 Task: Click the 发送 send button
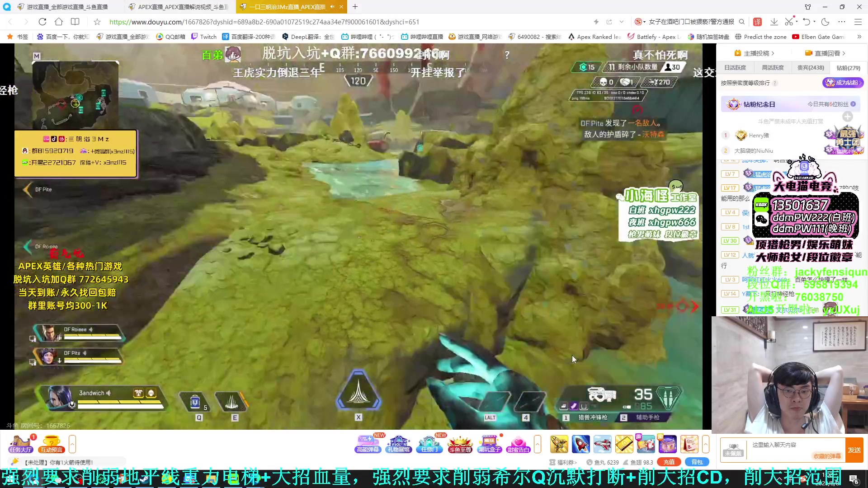pyautogui.click(x=854, y=450)
